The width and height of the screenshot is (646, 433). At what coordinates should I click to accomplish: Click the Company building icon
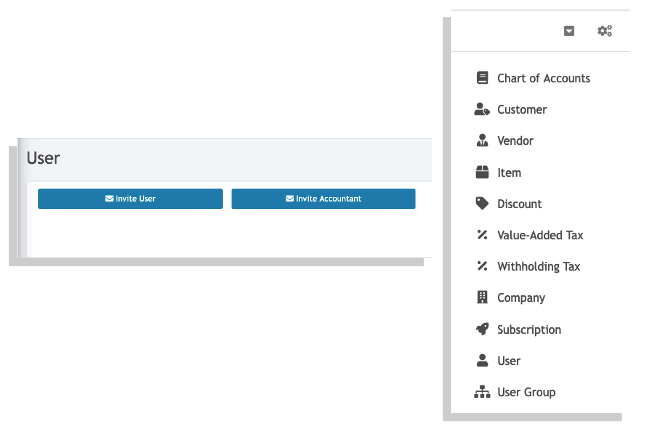click(x=482, y=297)
